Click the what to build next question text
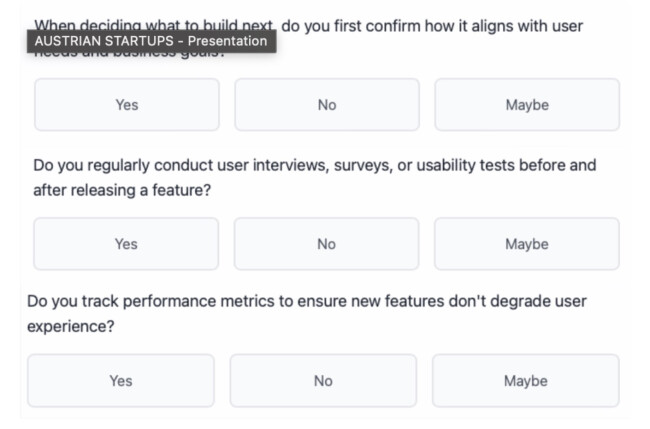This screenshot has height=429, width=650. 432,24
